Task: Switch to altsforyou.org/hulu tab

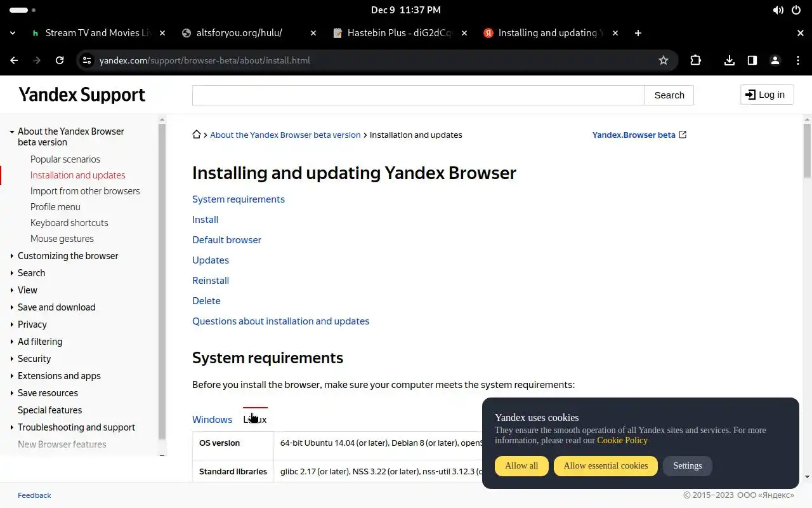Action: tap(248, 33)
